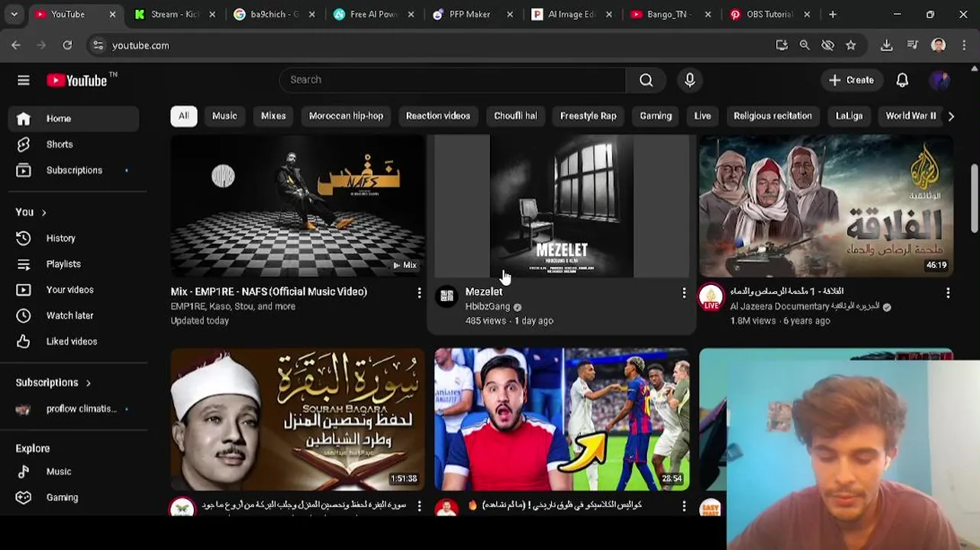Click the search magnifier button
980x550 pixels.
(646, 80)
